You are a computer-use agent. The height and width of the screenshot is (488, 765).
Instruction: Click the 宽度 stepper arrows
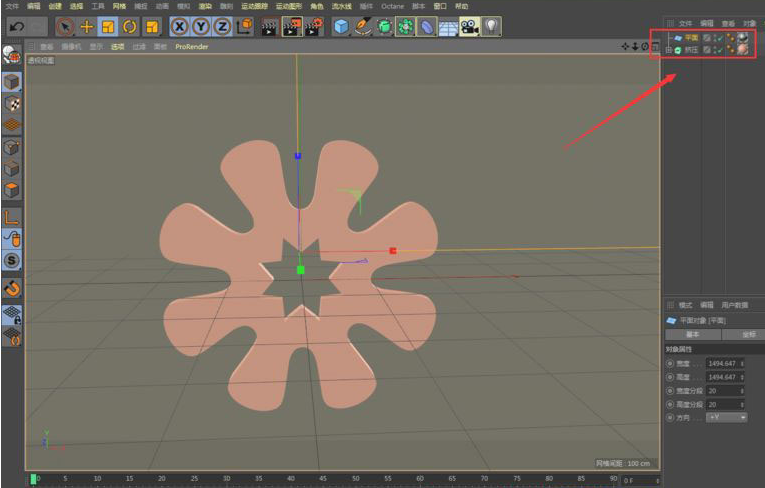click(742, 363)
